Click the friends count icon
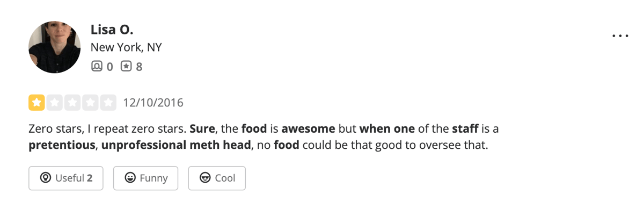Viewport: 644px width, 223px height. (97, 67)
